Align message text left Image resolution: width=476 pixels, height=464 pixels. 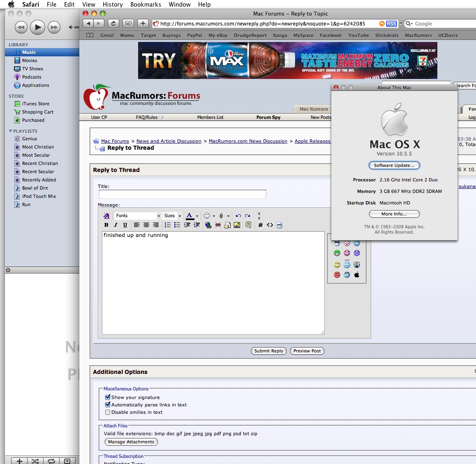click(x=137, y=225)
